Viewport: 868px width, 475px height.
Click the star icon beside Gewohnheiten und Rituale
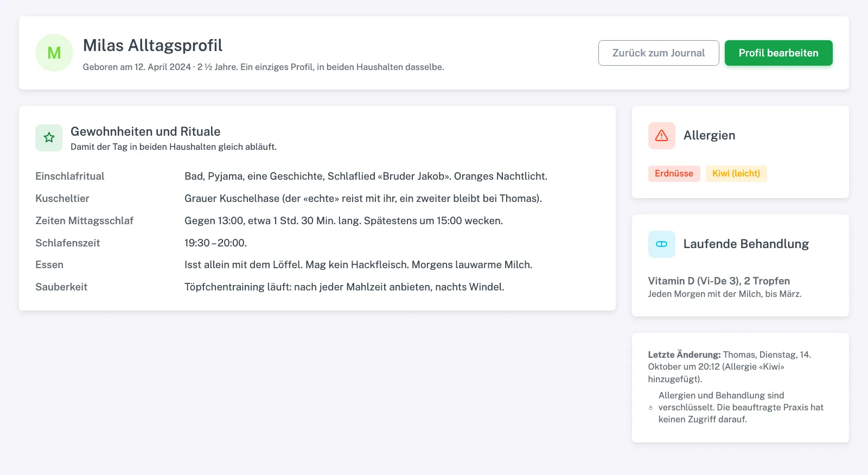click(x=49, y=138)
